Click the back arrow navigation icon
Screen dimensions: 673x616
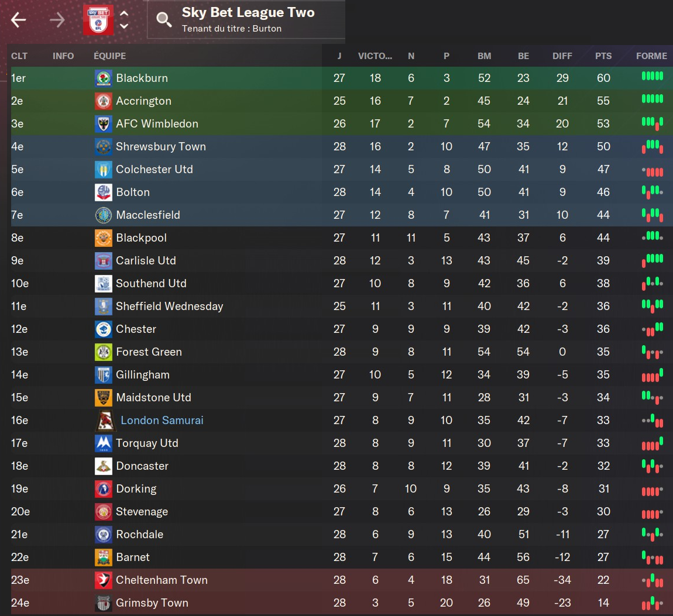coord(19,20)
